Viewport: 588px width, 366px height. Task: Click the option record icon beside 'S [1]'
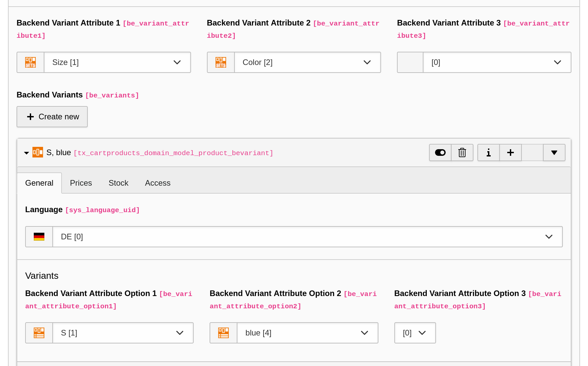39,333
